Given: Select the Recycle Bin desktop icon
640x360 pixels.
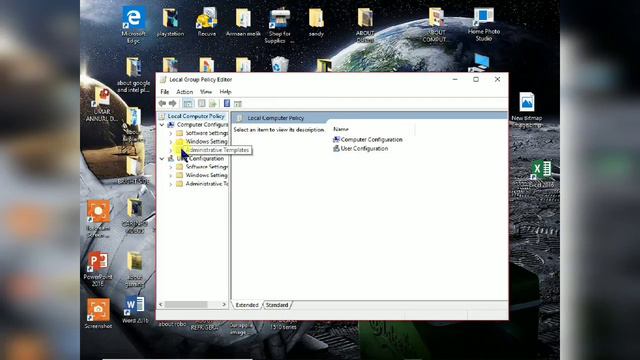Looking at the screenshot, I should click(280, 64).
